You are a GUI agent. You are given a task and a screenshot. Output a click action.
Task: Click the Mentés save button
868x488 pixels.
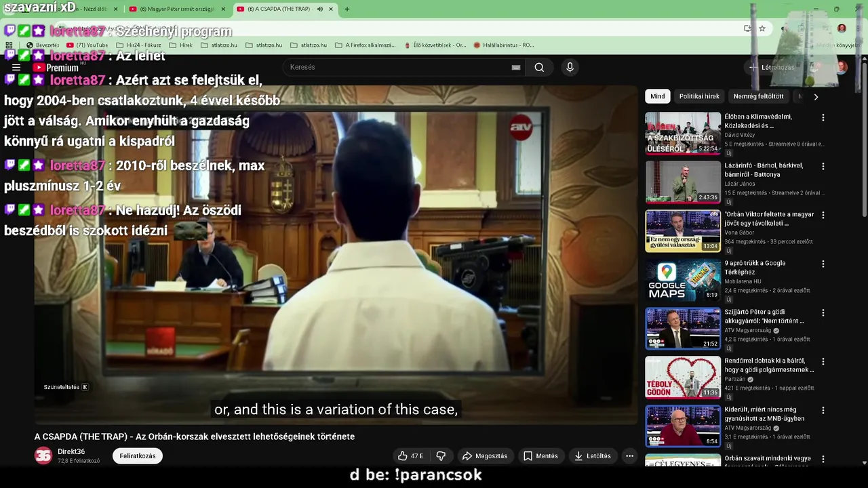click(540, 456)
